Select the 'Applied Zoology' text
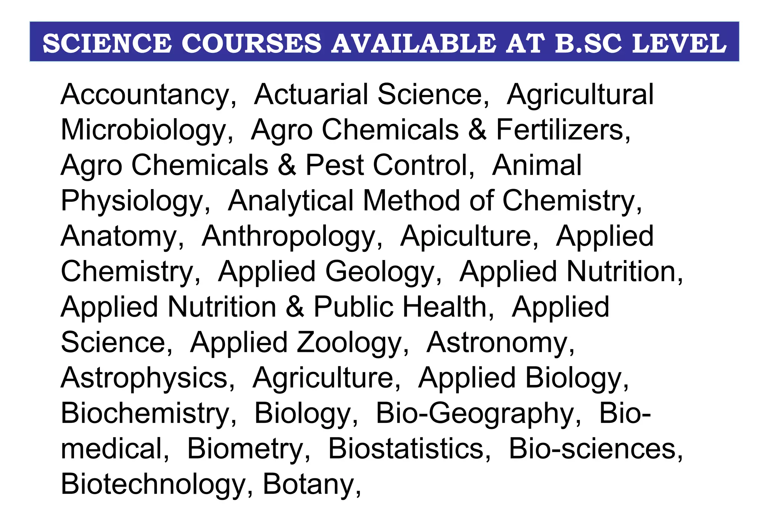This screenshot has width=769, height=532. 296,343
